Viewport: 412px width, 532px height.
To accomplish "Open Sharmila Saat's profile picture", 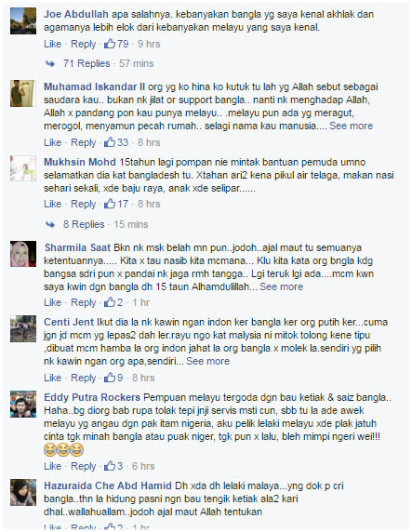I will (23, 254).
